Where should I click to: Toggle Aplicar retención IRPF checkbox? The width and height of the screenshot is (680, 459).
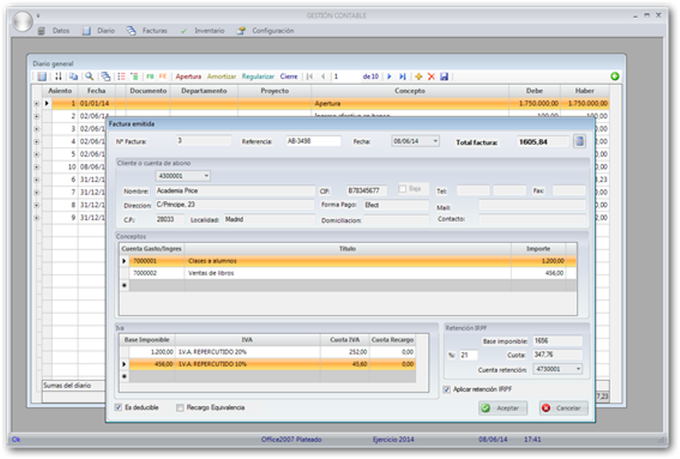click(446, 390)
